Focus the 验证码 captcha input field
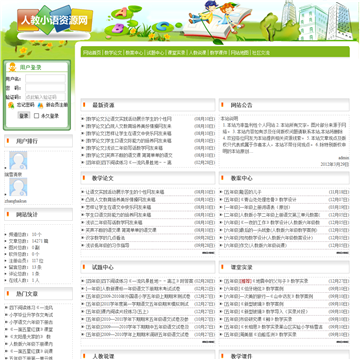This screenshot has height=360, width=360. click(45, 97)
